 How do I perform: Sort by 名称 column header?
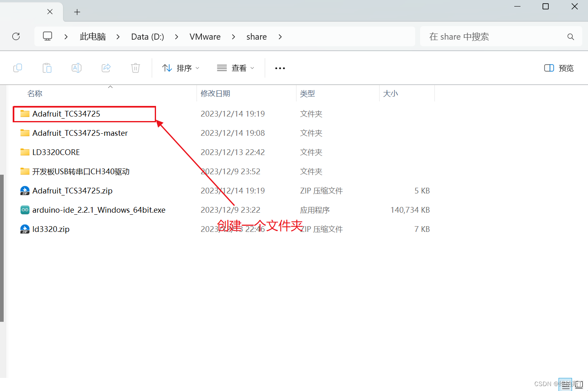click(x=35, y=94)
